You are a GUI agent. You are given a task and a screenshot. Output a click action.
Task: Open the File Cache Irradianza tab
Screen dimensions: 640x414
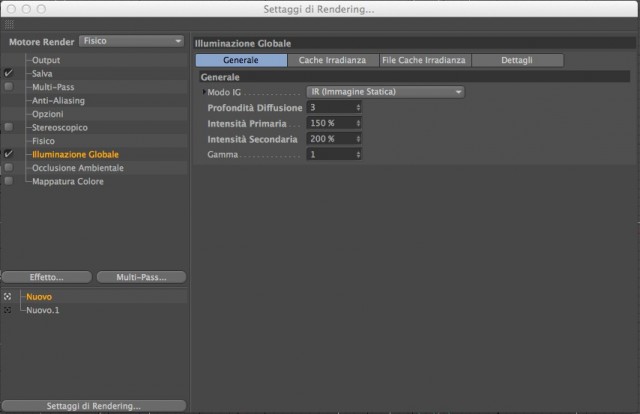(x=424, y=60)
